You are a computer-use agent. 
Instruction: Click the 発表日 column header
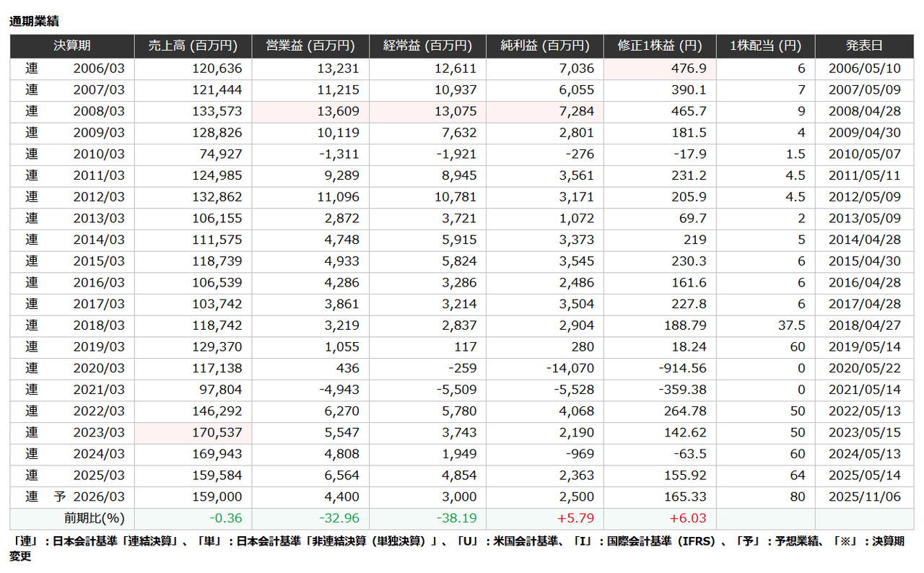(x=864, y=46)
